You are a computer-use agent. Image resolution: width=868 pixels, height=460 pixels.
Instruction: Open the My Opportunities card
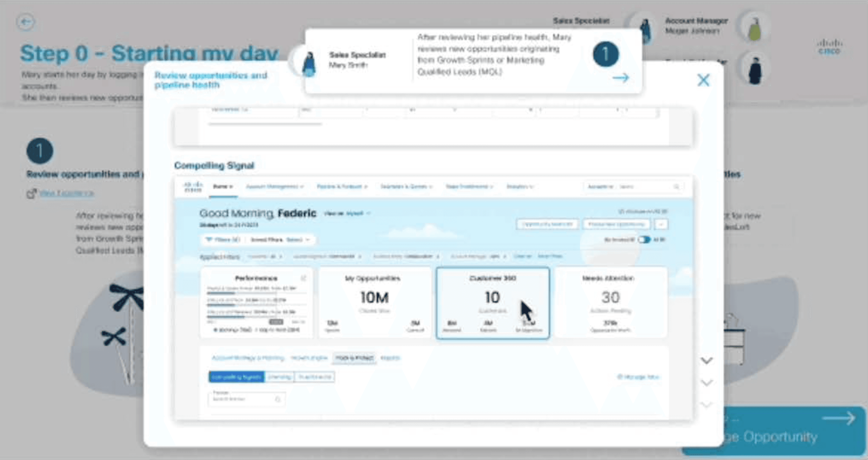click(375, 302)
